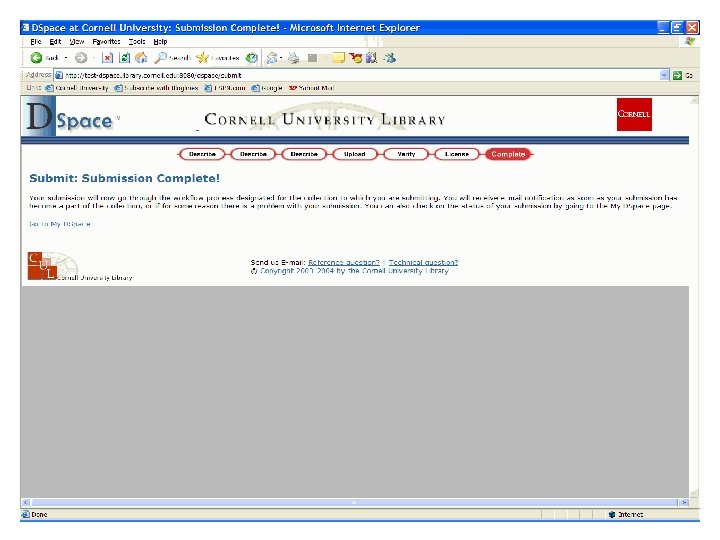The height and width of the screenshot is (540, 720).
Task: Click the Messenger toolbar icon
Action: [390, 58]
